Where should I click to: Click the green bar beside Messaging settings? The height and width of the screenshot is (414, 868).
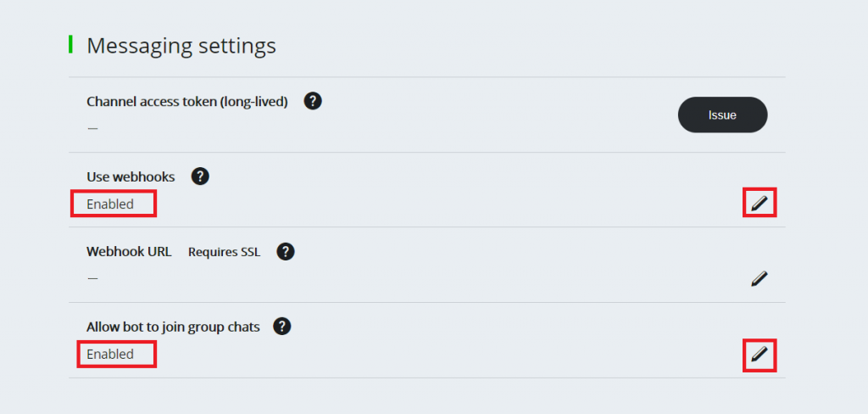pos(70,44)
